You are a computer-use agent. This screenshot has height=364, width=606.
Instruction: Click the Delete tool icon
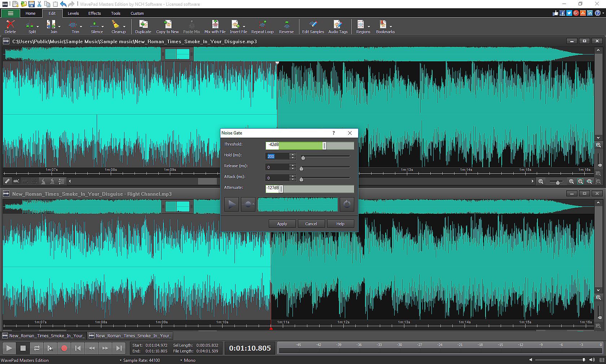coord(10,27)
